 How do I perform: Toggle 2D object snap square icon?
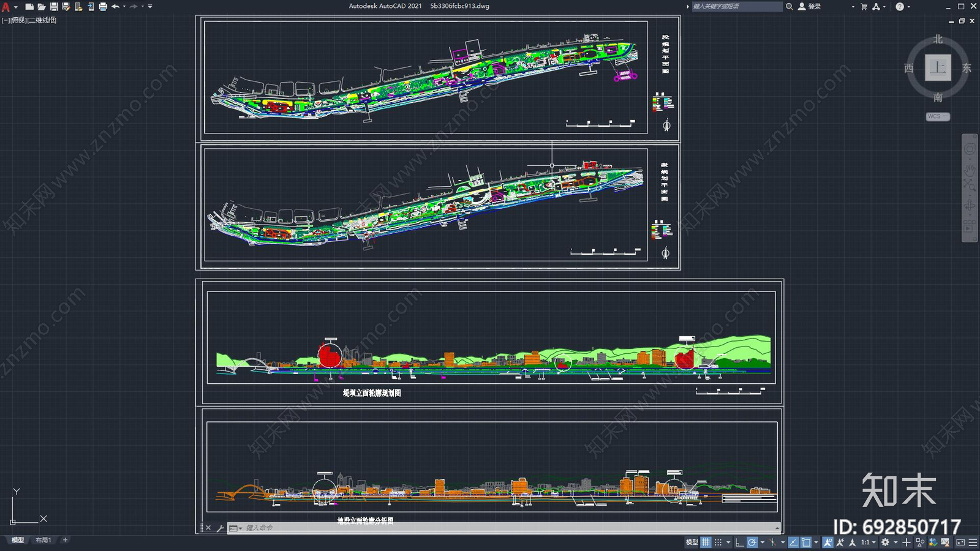click(805, 542)
